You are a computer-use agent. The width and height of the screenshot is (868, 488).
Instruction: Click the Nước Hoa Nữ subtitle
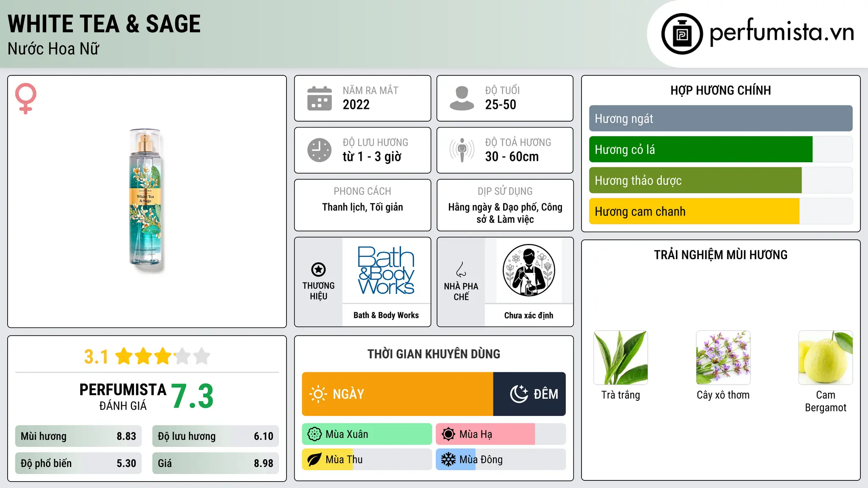tap(53, 49)
